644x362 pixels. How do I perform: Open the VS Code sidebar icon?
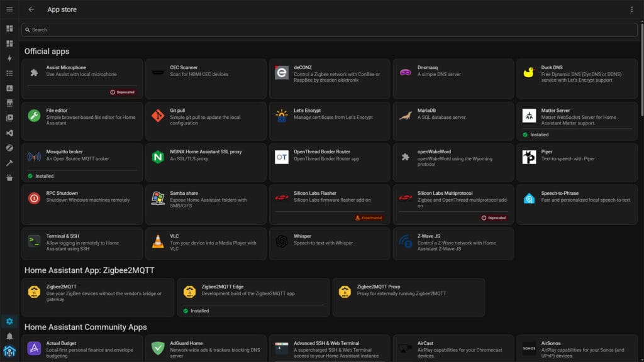click(9, 133)
